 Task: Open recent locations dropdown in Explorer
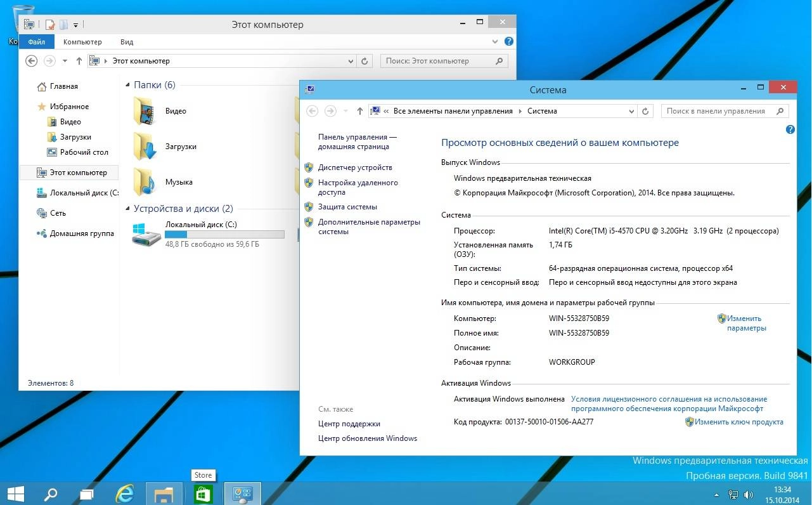click(65, 62)
